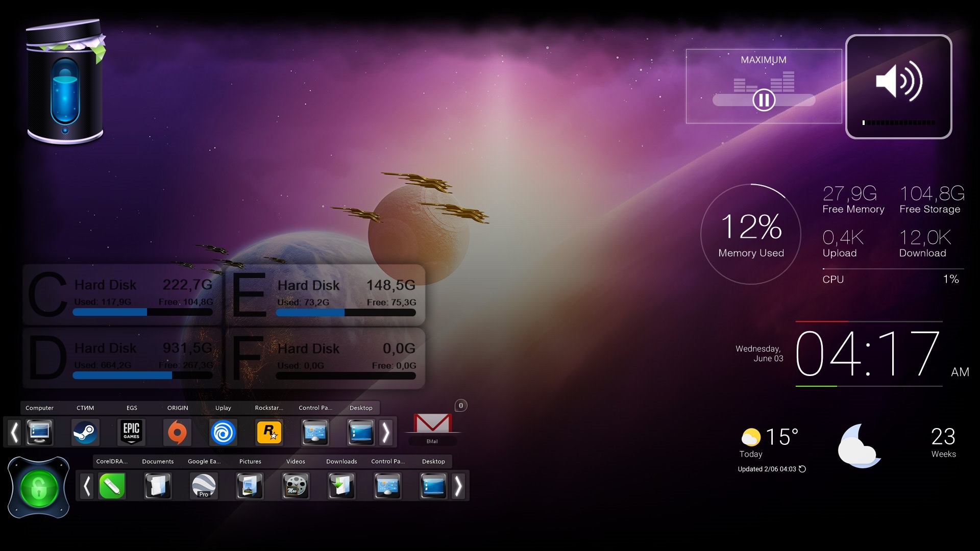Open the Origin launcher icon

coord(177,433)
